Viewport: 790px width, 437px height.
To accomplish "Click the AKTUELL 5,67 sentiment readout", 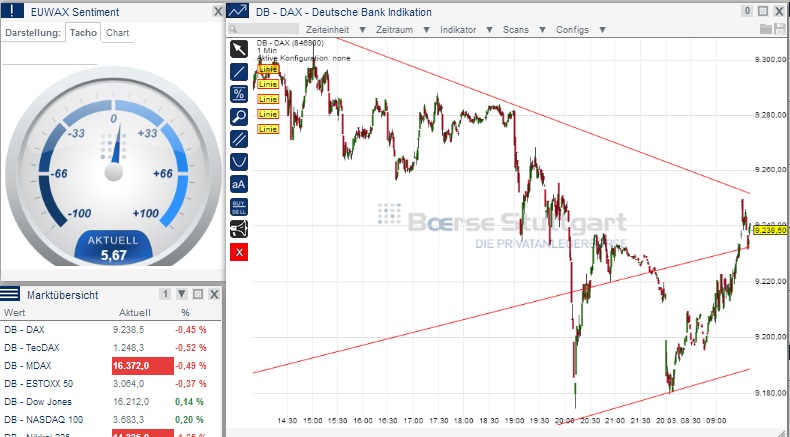I will (x=113, y=248).
